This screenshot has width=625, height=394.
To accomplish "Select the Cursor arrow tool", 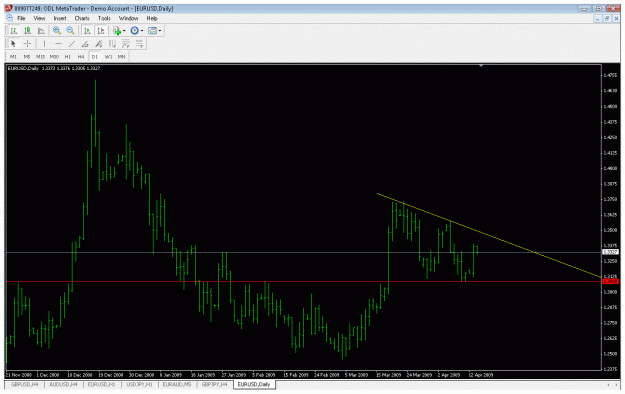I will point(13,44).
